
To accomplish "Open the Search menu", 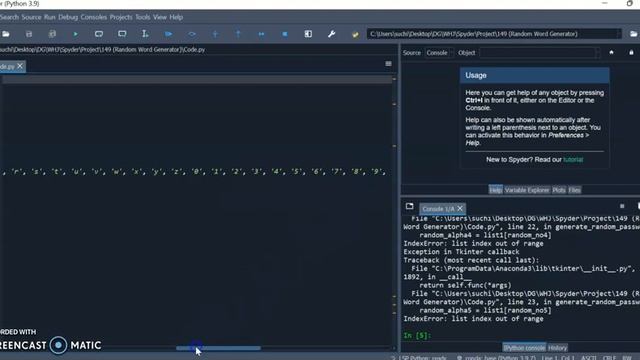I will pos(9,17).
